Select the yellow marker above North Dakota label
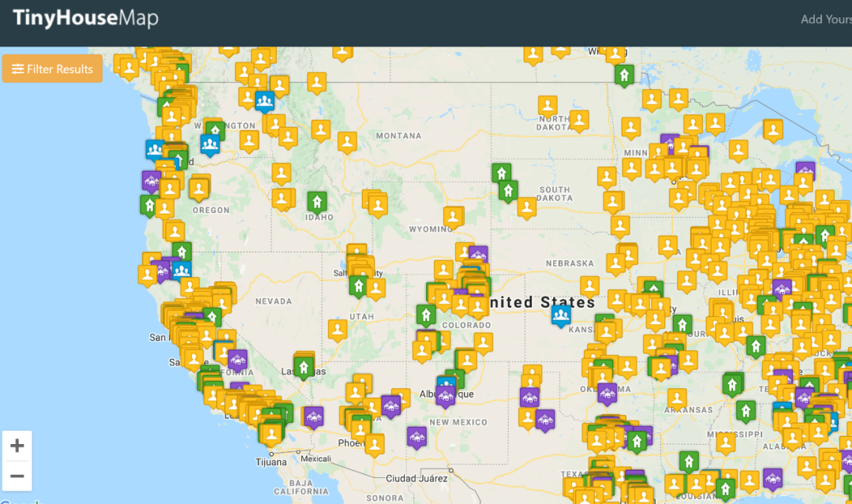Image resolution: width=852 pixels, height=504 pixels. coord(547,106)
